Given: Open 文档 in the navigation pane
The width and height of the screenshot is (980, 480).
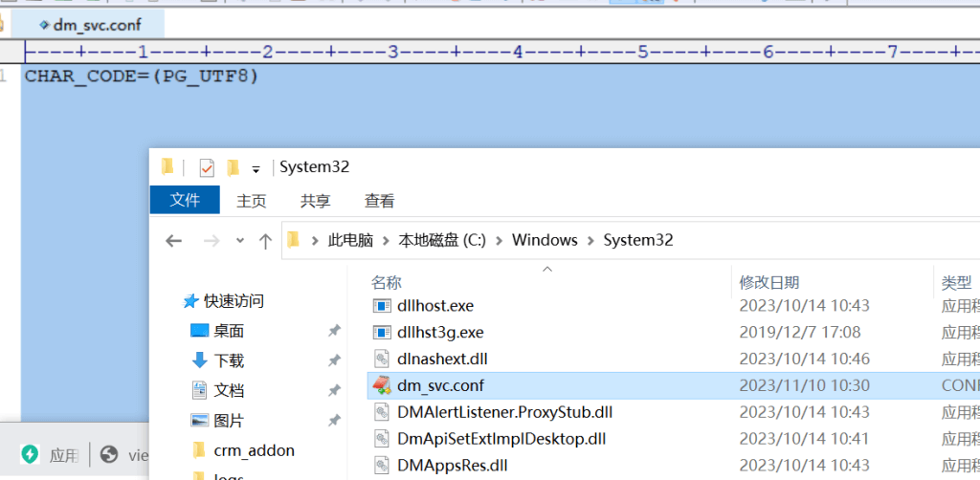Looking at the screenshot, I should click(229, 391).
